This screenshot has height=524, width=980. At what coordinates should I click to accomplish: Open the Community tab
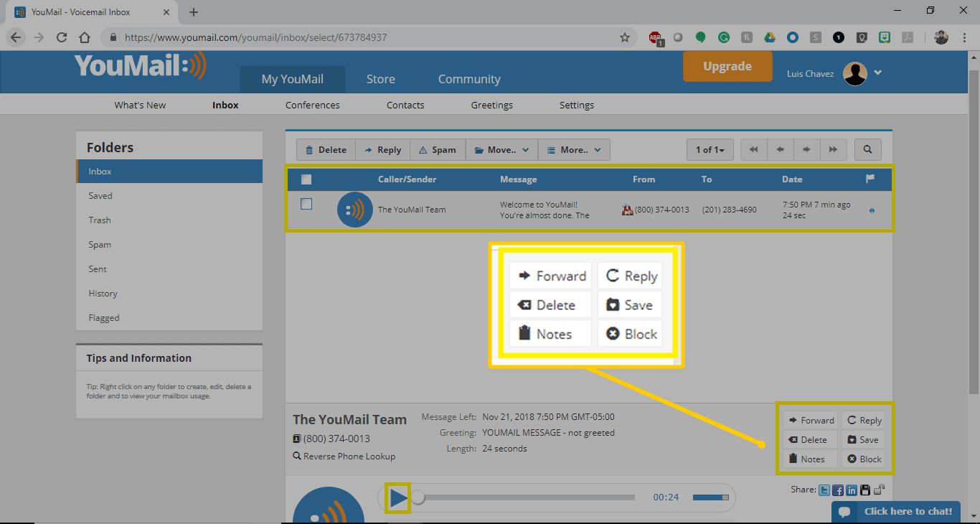[x=469, y=79]
